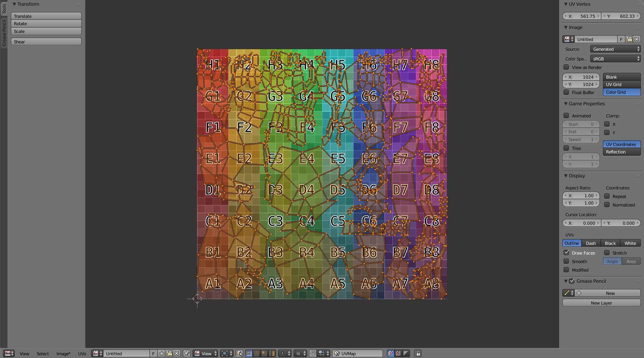Toggle UV sync selection icon
Screen dimensions: 644x358
click(x=239, y=353)
